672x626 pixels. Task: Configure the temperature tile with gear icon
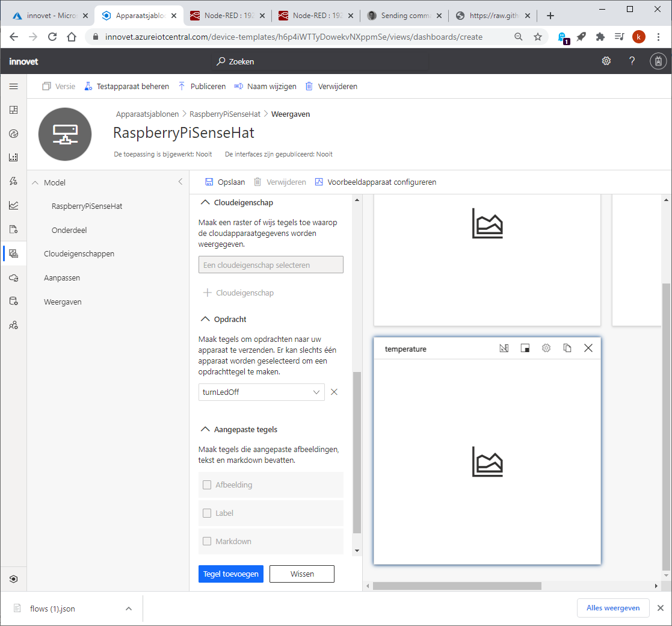pos(546,348)
